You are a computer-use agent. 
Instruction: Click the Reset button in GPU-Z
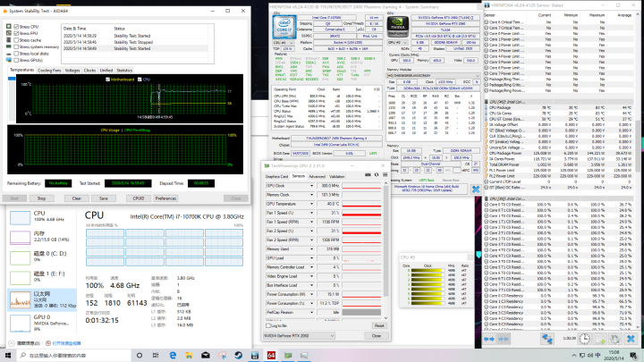coord(378,326)
